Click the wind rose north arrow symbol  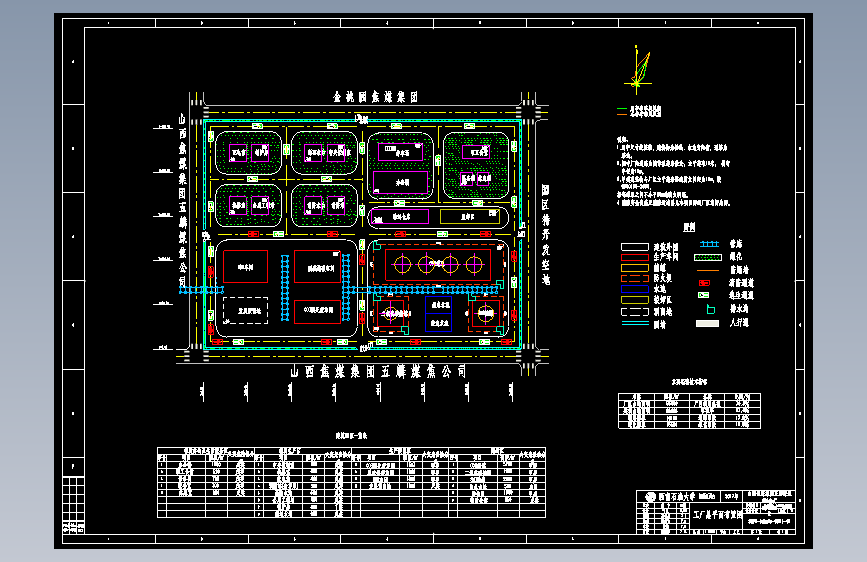tap(639, 69)
